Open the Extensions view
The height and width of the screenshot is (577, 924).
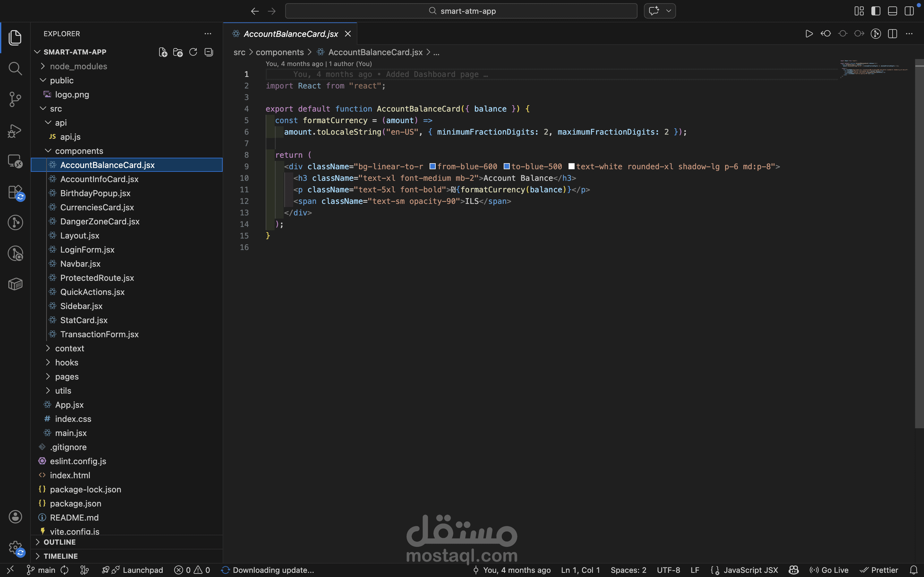(x=15, y=192)
